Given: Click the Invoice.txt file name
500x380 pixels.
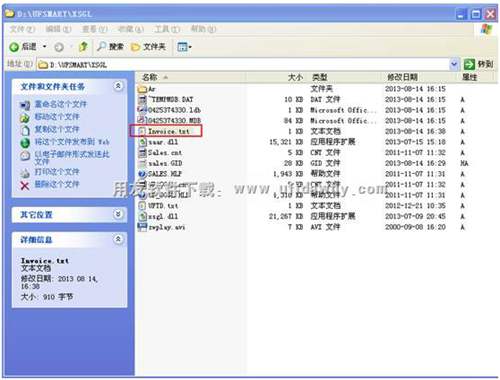Looking at the screenshot, I should [x=169, y=131].
